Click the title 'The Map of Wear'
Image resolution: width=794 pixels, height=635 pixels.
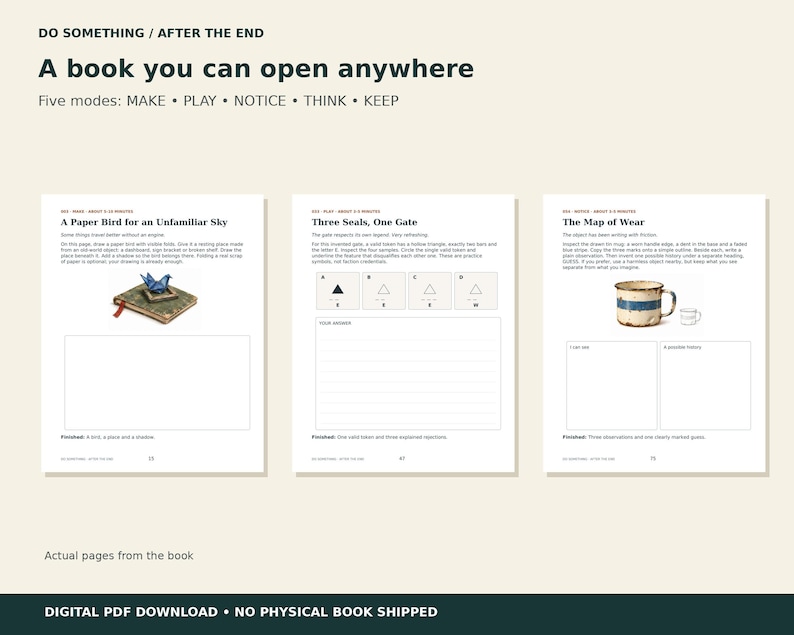click(x=604, y=222)
